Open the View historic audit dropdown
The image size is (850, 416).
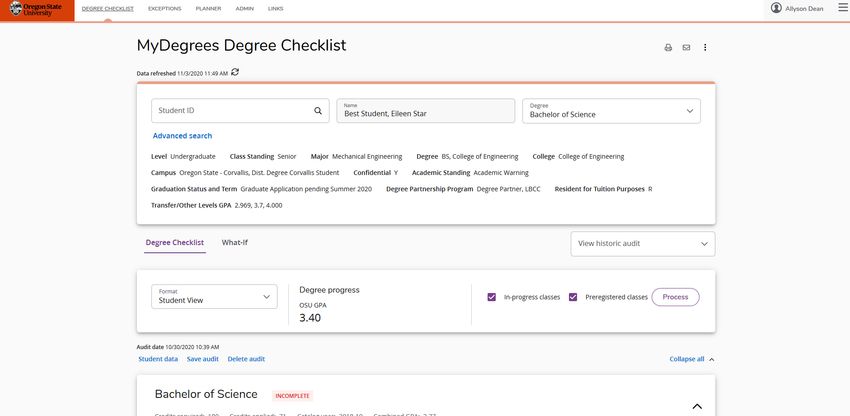[642, 244]
